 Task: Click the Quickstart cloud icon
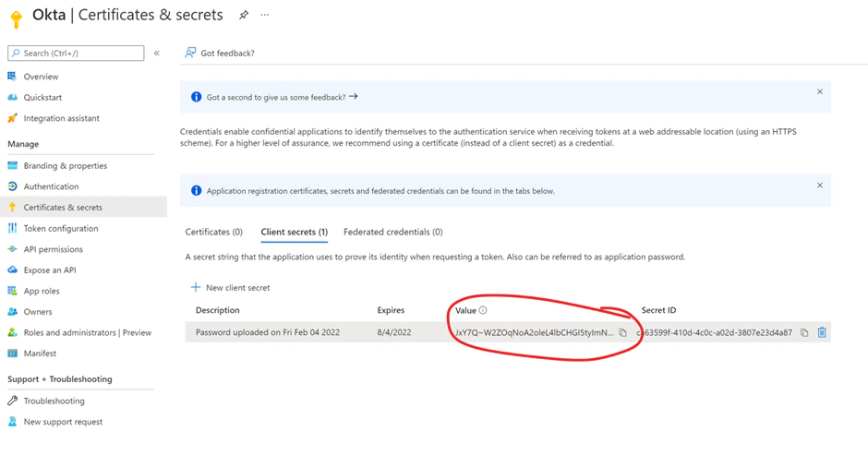[12, 98]
